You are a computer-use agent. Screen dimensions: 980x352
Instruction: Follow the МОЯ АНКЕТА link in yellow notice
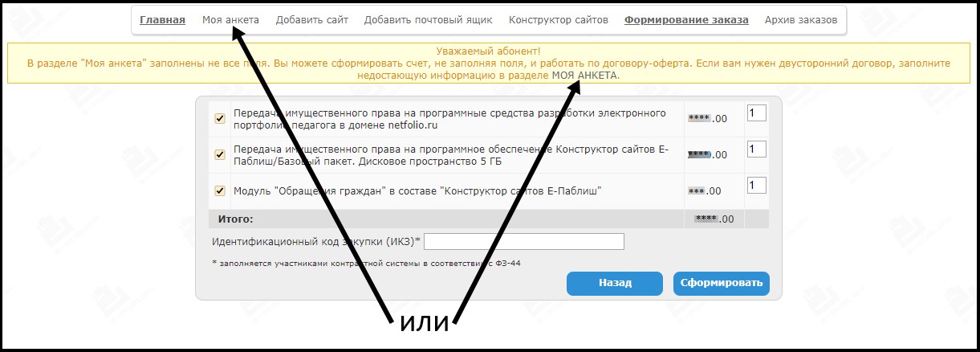[x=586, y=75]
